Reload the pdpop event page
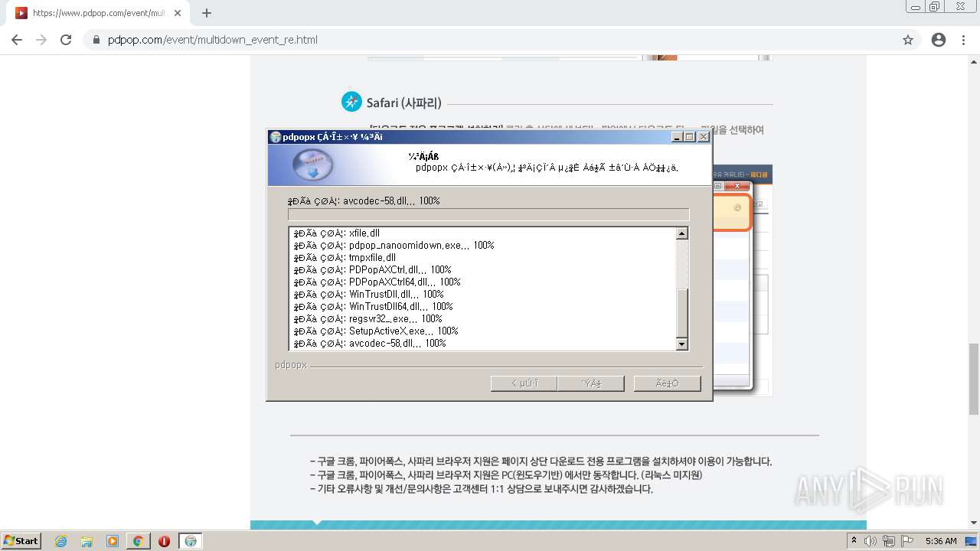Image resolution: width=980 pixels, height=551 pixels. 66,40
